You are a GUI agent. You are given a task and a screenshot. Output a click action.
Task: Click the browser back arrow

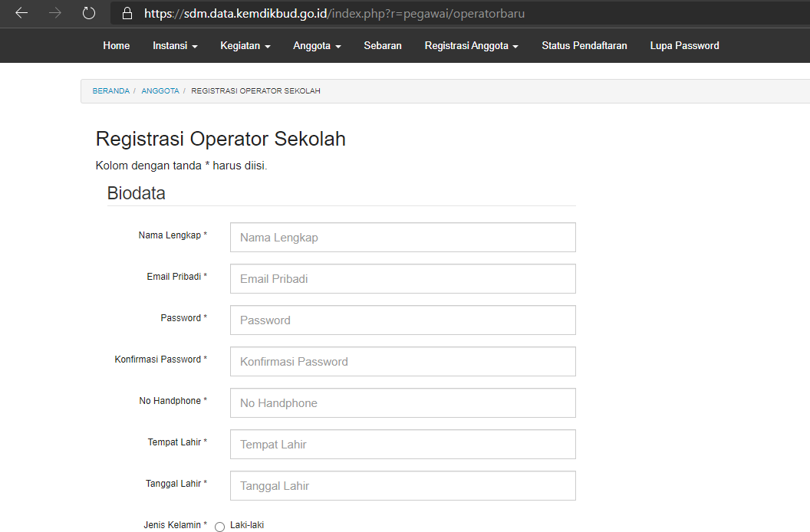point(21,13)
